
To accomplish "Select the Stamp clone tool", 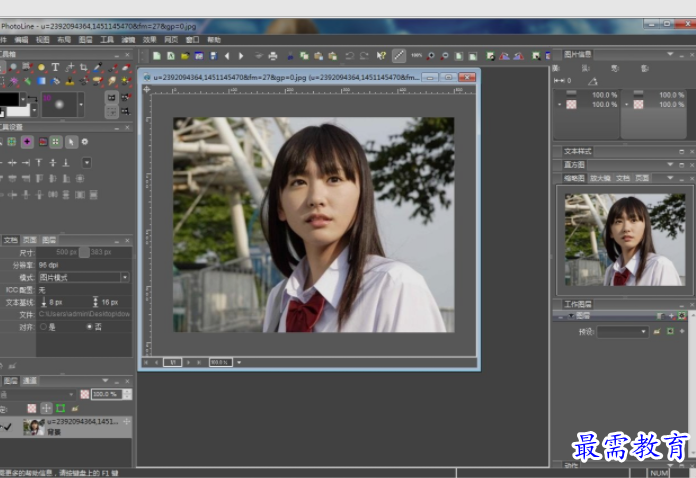I will click(70, 81).
